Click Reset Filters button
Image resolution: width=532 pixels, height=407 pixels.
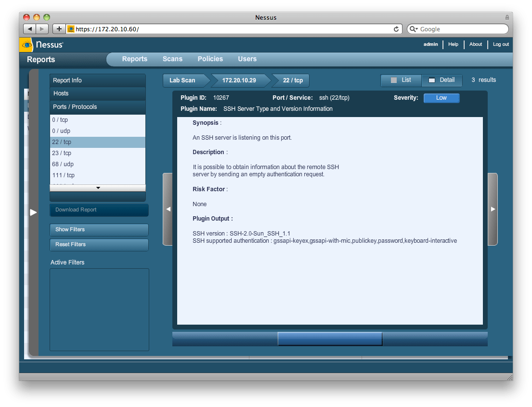click(99, 245)
